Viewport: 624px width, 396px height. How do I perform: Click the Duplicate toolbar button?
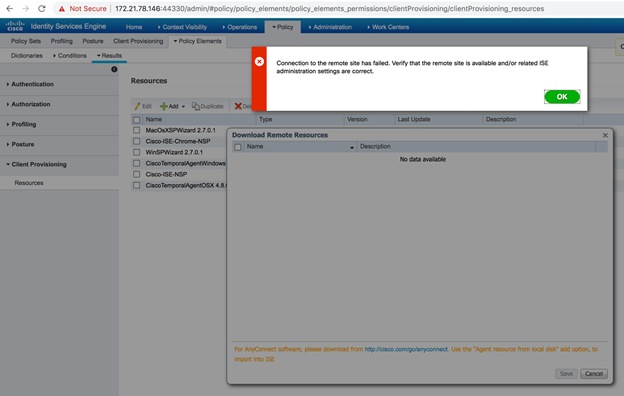coord(208,106)
